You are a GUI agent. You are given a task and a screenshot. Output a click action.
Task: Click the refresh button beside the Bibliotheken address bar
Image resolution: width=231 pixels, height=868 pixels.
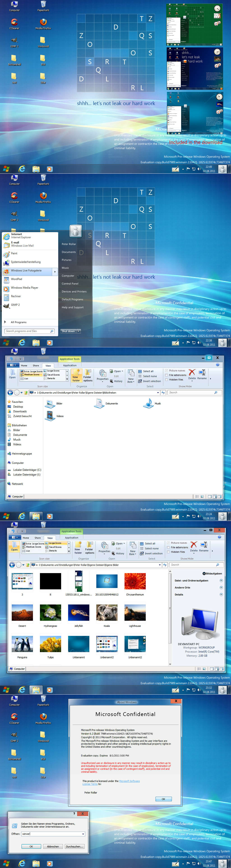[x=163, y=392]
